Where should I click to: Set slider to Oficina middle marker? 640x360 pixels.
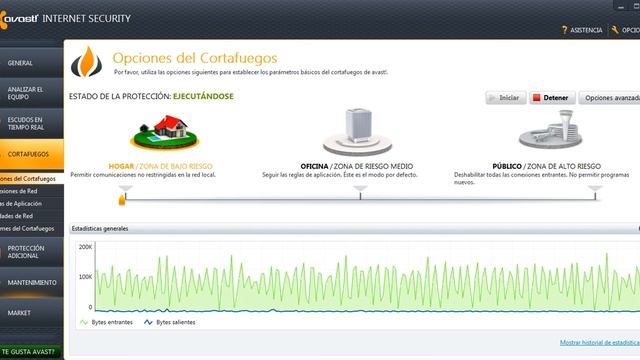[360, 192]
